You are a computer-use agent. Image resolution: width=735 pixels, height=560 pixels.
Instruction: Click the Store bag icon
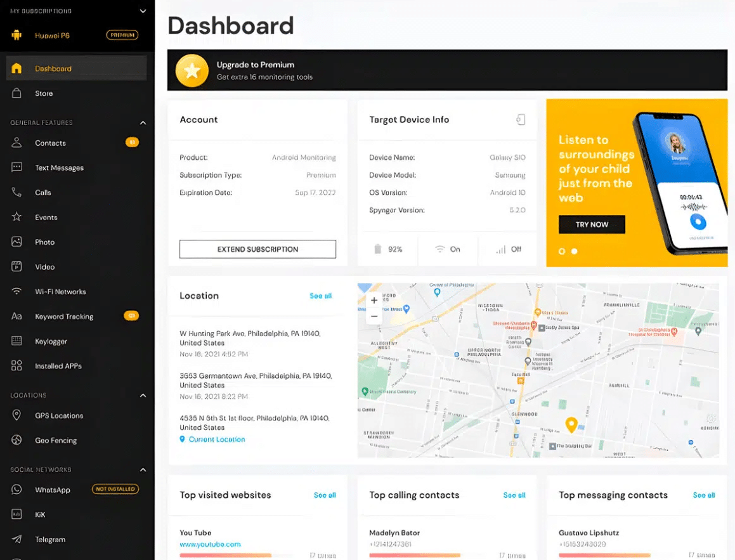[x=16, y=93]
